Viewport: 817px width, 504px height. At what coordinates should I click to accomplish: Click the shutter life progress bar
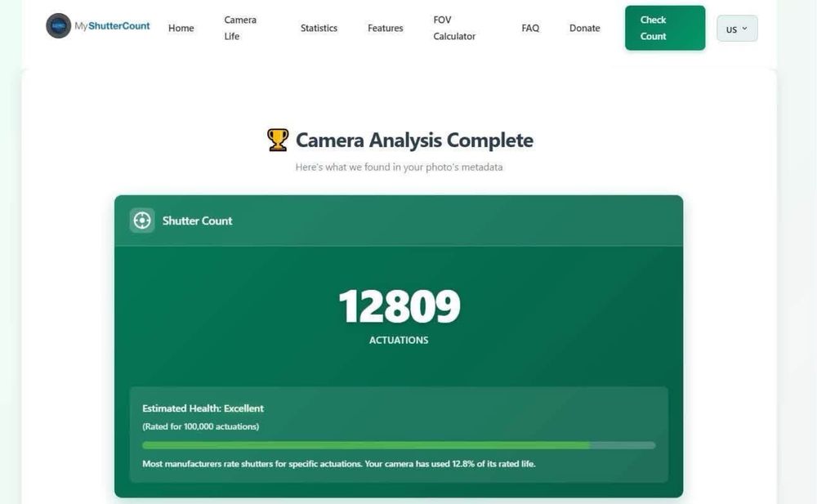coord(399,446)
